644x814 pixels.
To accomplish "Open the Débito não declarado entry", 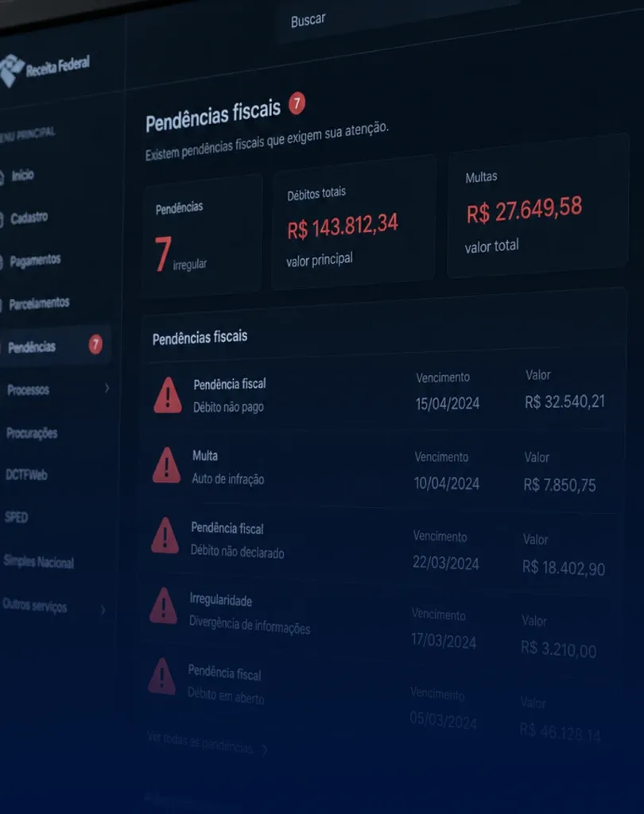I will pos(380,545).
